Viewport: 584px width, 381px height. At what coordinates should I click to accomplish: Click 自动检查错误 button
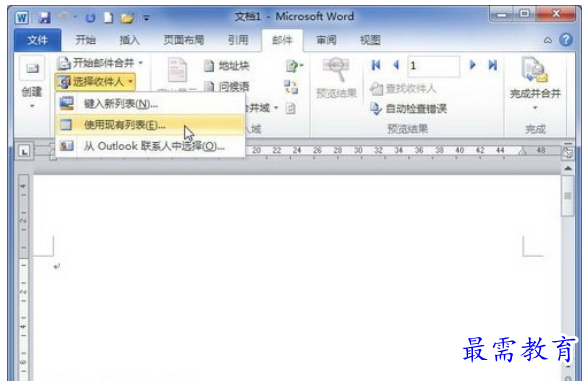click(408, 109)
